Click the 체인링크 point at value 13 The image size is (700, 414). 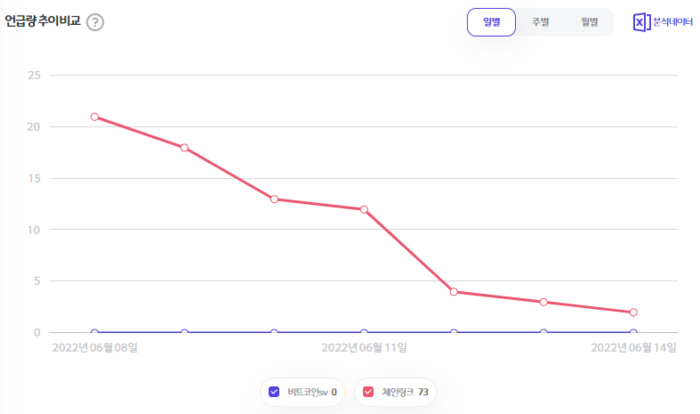point(274,199)
